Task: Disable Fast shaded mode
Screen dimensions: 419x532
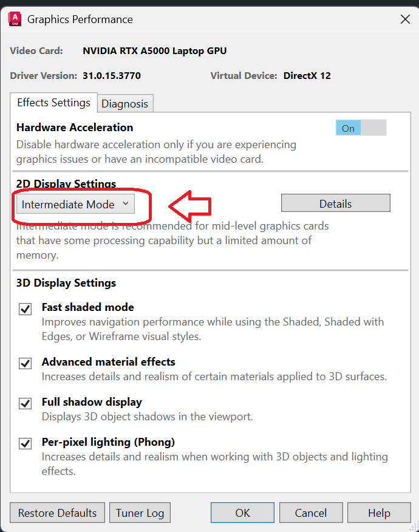Action: click(25, 309)
